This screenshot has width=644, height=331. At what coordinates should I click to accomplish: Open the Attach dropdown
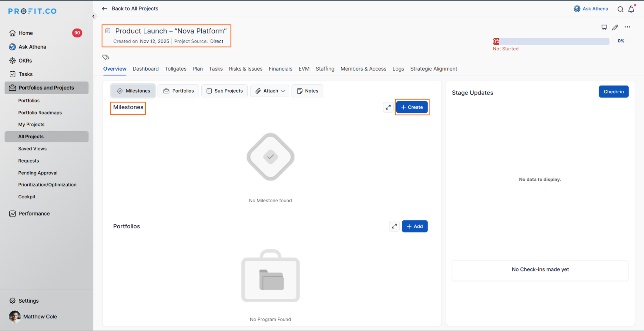270,91
